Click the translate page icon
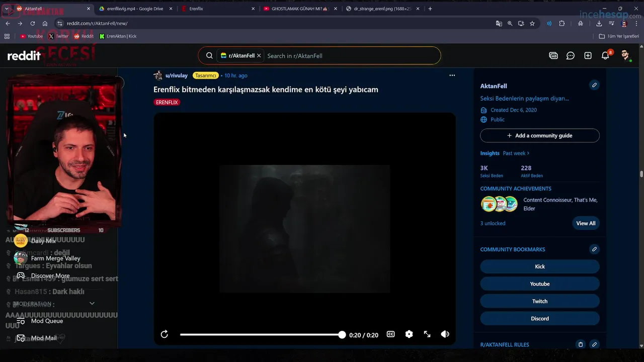This screenshot has width=644, height=362. [499, 24]
